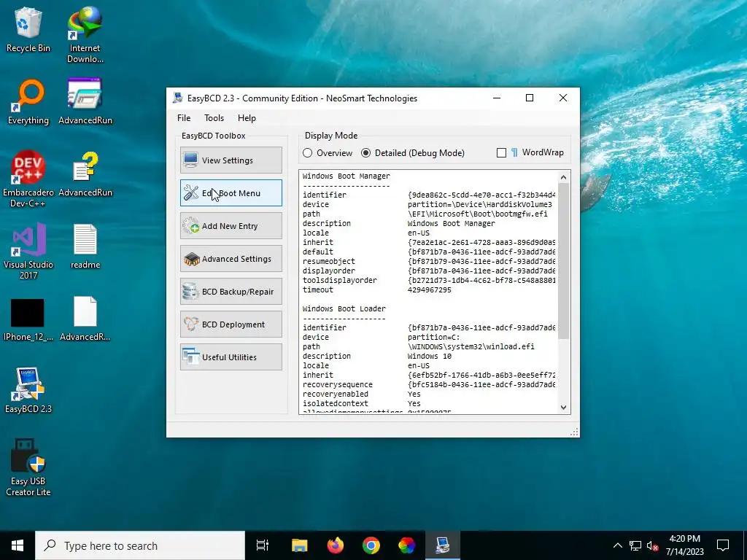The height and width of the screenshot is (560, 747).
Task: Click the wrench icon on Edit Boot Menu
Action: coord(191,192)
